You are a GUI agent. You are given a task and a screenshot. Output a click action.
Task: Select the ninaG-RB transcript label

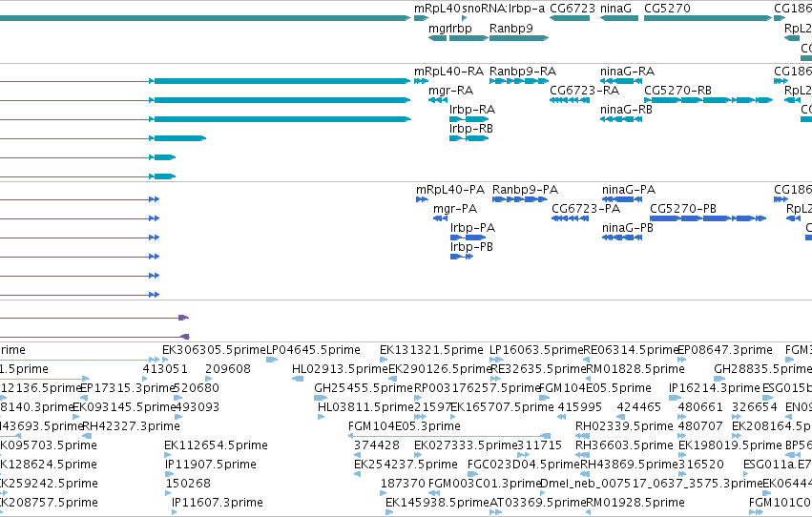coord(626,110)
